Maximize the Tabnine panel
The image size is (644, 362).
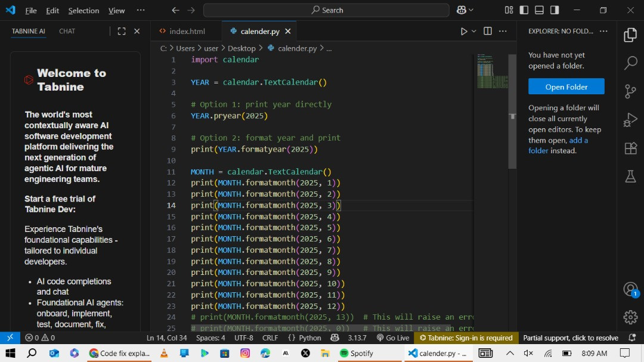[x=122, y=31]
